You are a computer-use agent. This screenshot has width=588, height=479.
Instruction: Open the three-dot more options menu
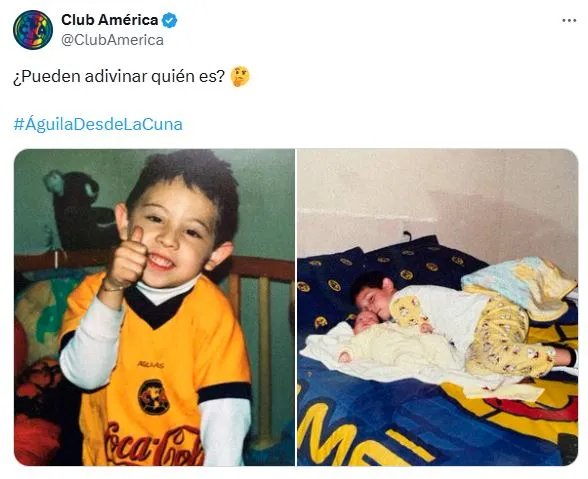coord(569,21)
